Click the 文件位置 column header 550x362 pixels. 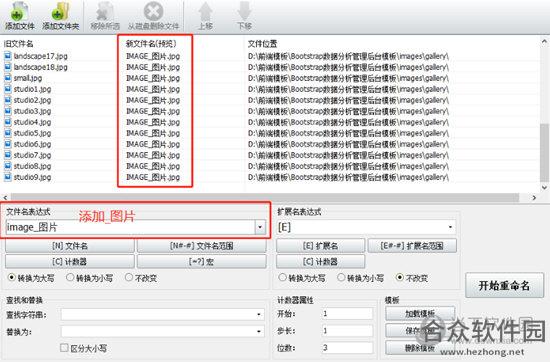263,44
